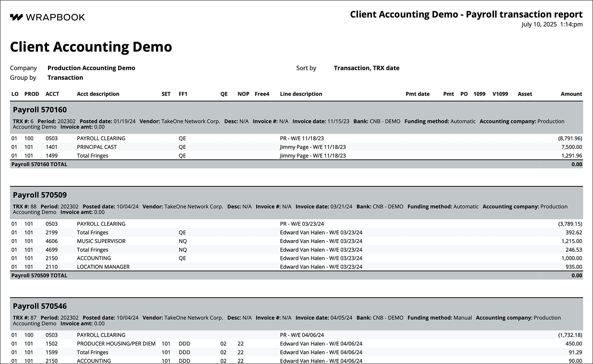
Task: Click account number '4606'
Action: pos(51,241)
